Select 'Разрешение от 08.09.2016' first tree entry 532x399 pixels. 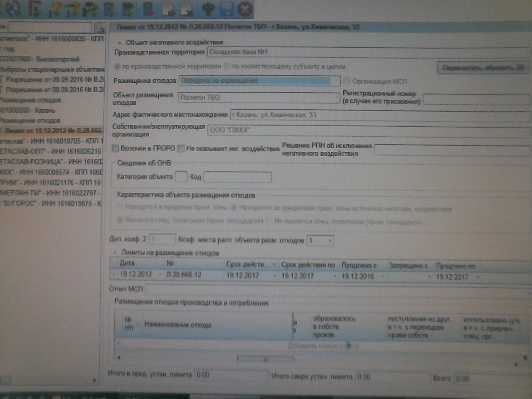(x=54, y=79)
